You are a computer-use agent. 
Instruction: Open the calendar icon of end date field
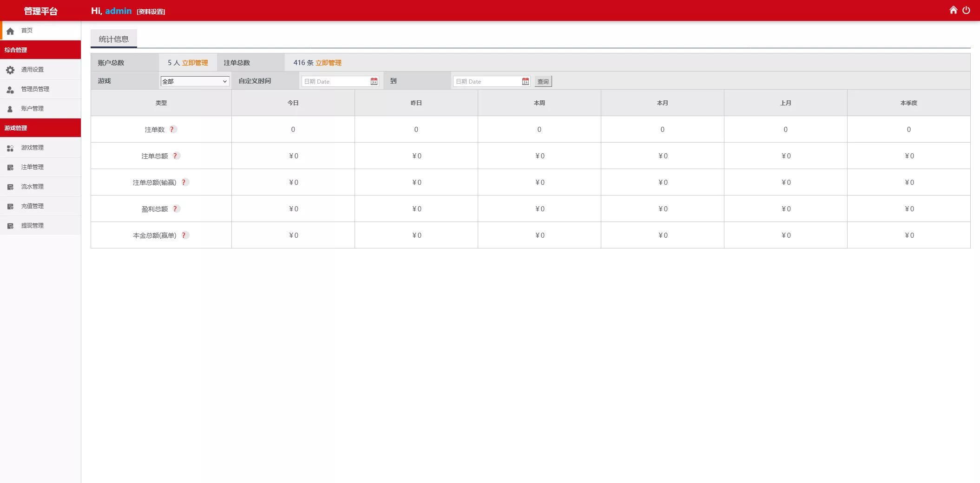click(x=526, y=81)
